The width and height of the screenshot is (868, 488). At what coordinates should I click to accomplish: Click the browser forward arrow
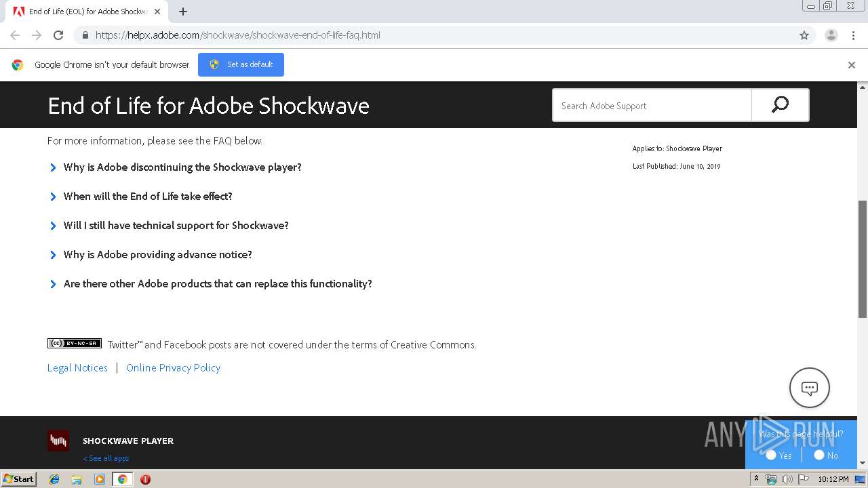click(x=37, y=35)
